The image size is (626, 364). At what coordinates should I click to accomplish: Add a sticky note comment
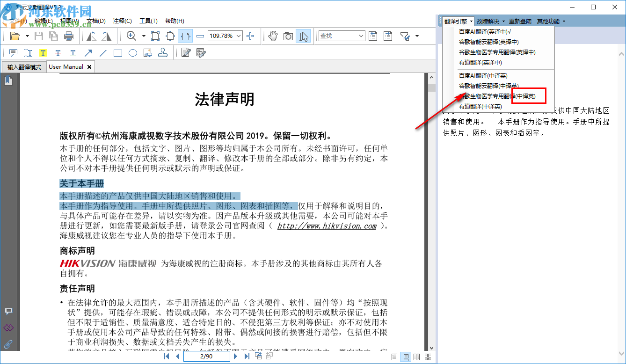13,53
